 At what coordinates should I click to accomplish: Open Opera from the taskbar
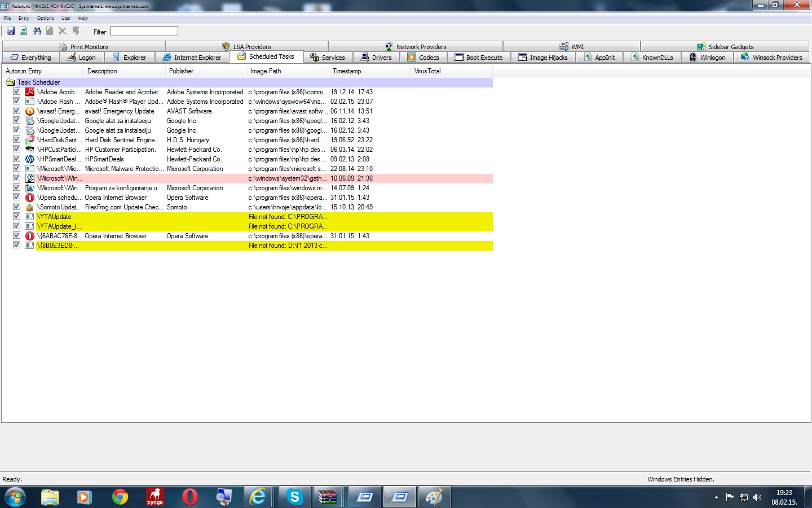point(190,497)
